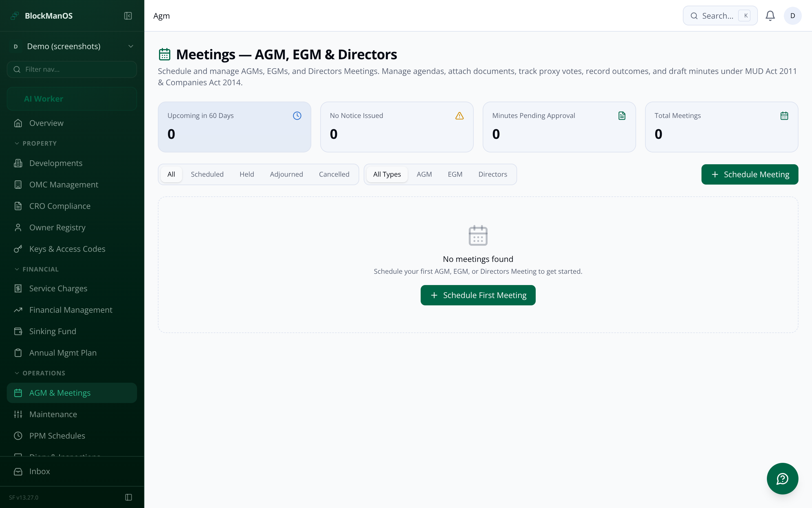Image resolution: width=812 pixels, height=508 pixels.
Task: Click the top Search box
Action: (x=720, y=16)
